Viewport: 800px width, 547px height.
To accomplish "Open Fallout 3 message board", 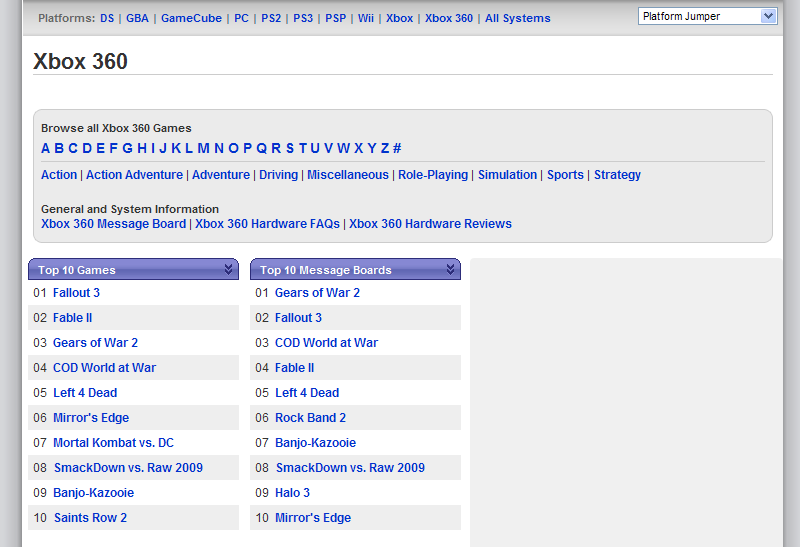I will 298,318.
